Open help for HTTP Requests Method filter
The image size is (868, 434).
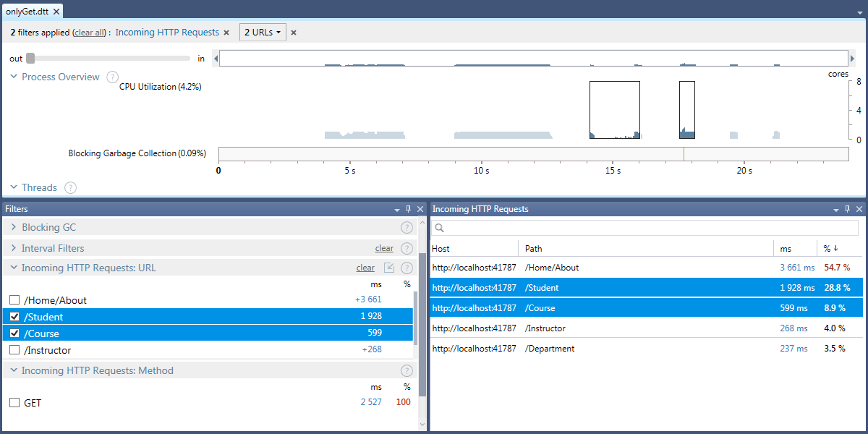[407, 371]
